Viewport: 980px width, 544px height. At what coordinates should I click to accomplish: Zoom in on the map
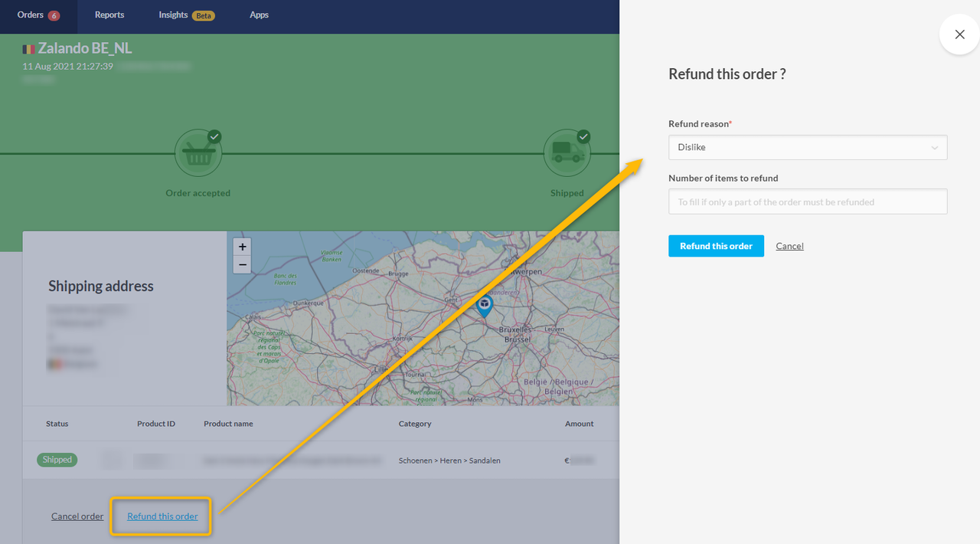(242, 247)
